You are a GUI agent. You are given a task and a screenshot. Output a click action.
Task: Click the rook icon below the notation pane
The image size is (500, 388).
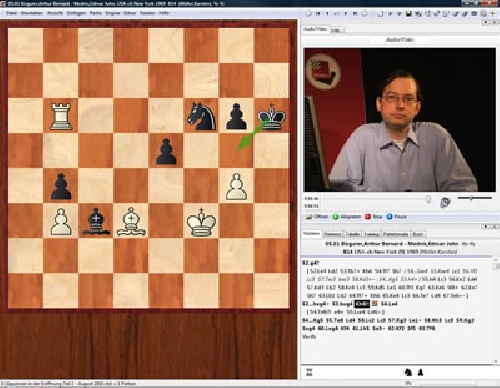point(309,372)
